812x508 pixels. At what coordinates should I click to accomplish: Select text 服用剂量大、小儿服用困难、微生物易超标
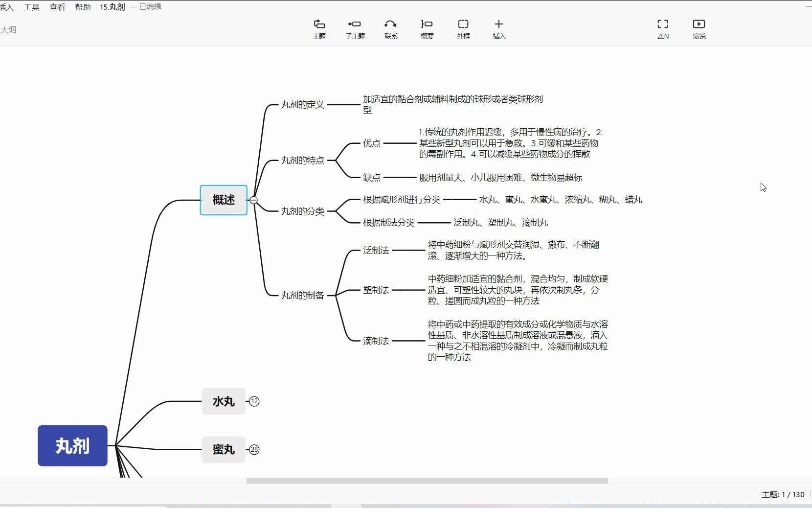pyautogui.click(x=500, y=178)
